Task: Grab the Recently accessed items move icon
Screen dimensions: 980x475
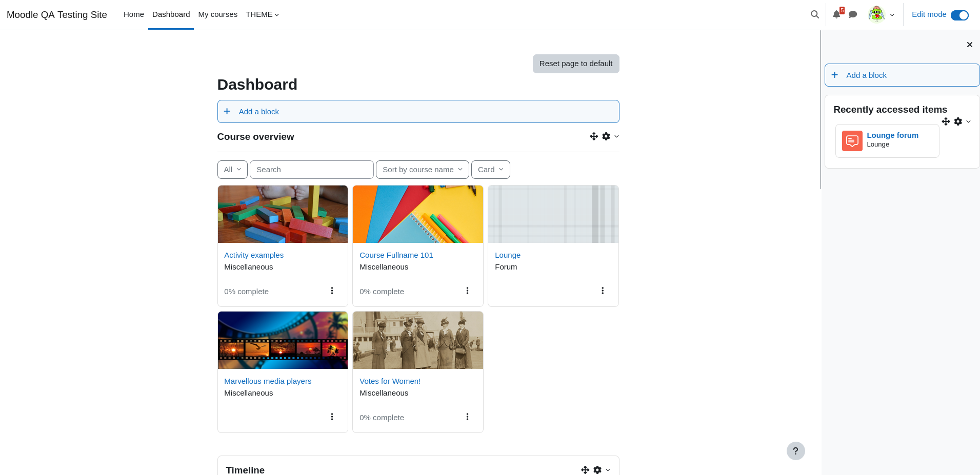Action: (946, 121)
